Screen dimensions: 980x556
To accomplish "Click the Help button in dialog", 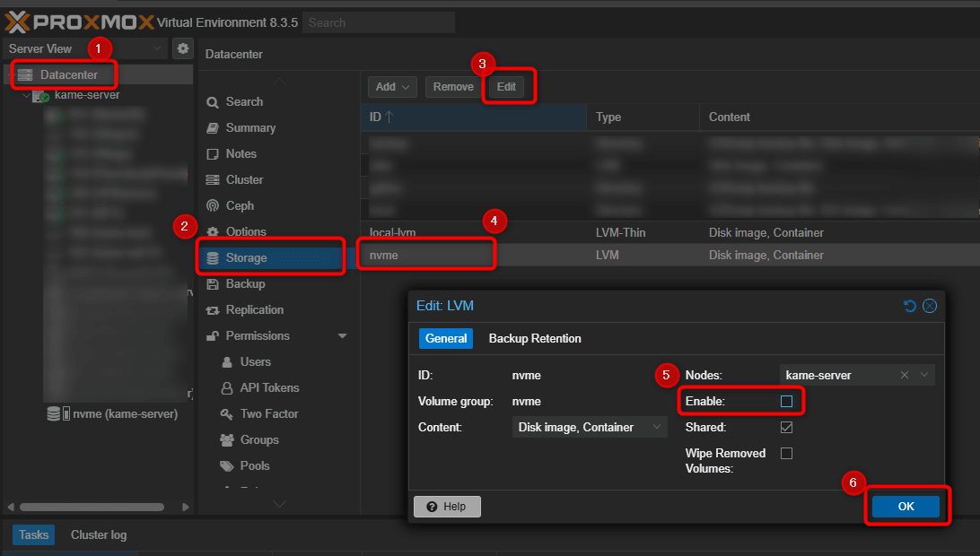I will tap(447, 507).
